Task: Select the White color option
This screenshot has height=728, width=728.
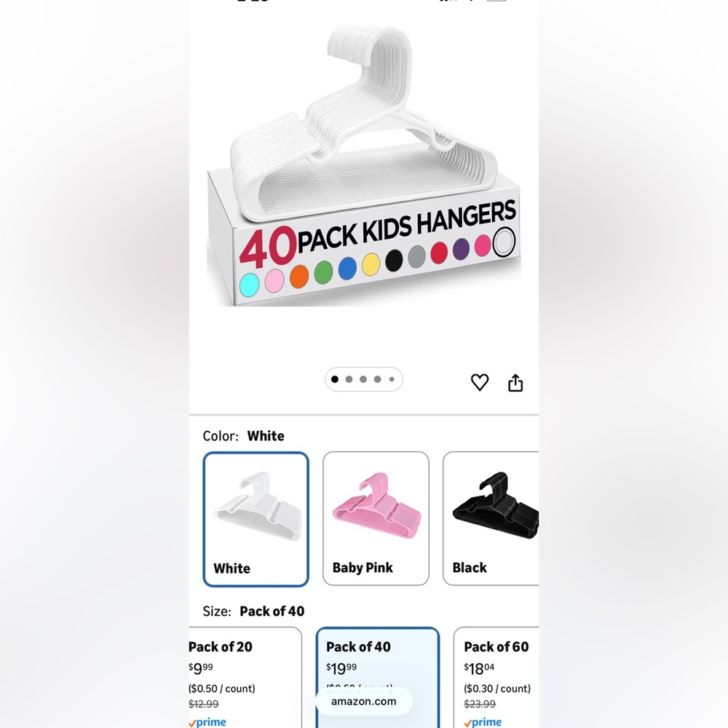Action: click(x=256, y=519)
